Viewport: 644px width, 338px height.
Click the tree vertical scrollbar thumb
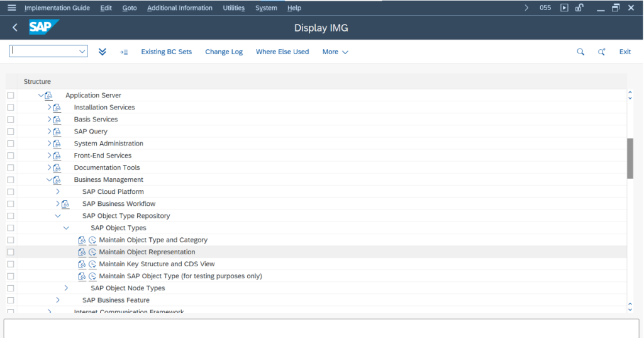pos(630,159)
